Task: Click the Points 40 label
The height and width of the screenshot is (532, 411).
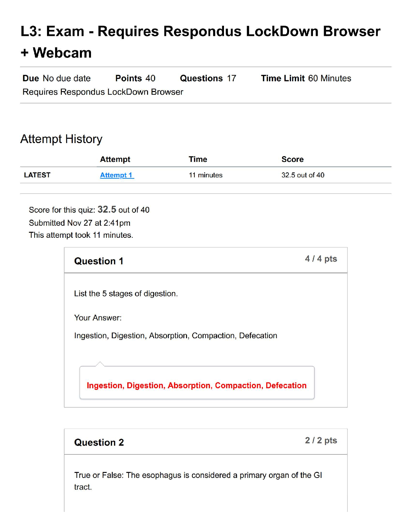Action: 135,78
